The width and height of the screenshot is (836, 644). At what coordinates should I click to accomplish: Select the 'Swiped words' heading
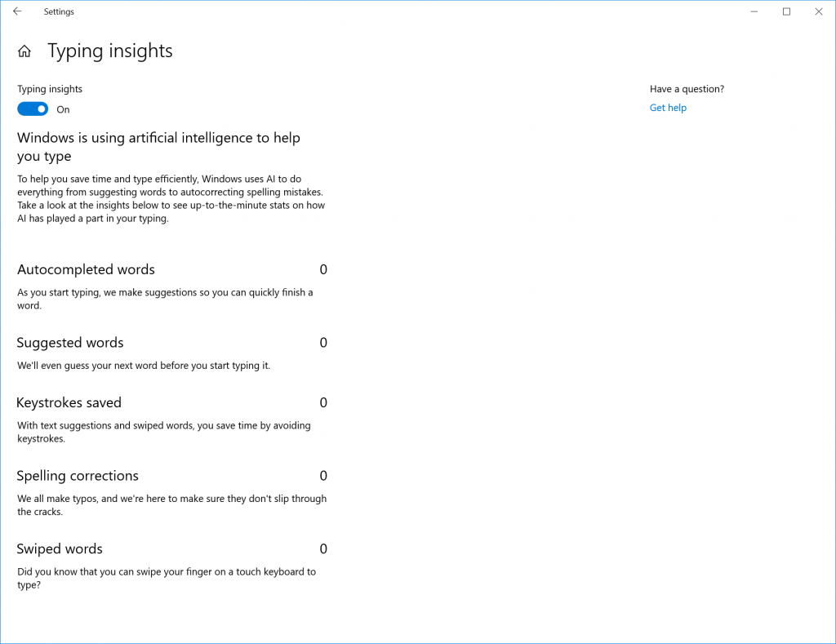coord(60,549)
